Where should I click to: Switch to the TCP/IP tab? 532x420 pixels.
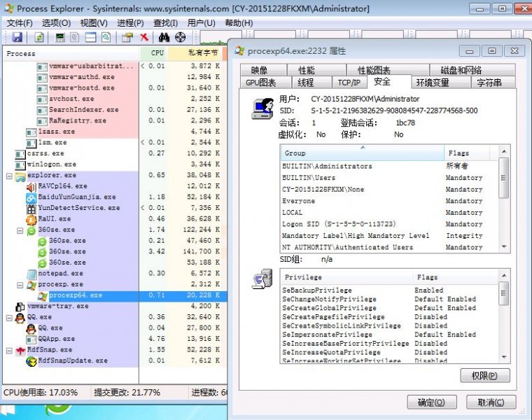(349, 83)
